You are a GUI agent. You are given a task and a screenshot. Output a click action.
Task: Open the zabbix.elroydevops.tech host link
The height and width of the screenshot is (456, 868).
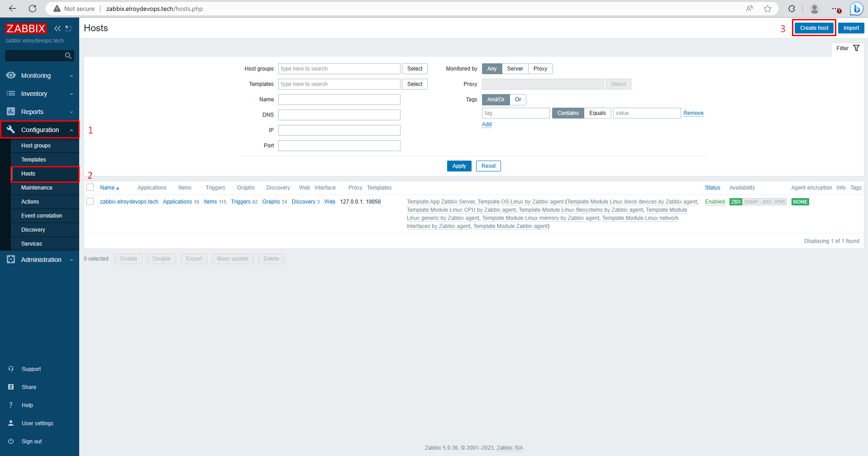pyautogui.click(x=129, y=202)
